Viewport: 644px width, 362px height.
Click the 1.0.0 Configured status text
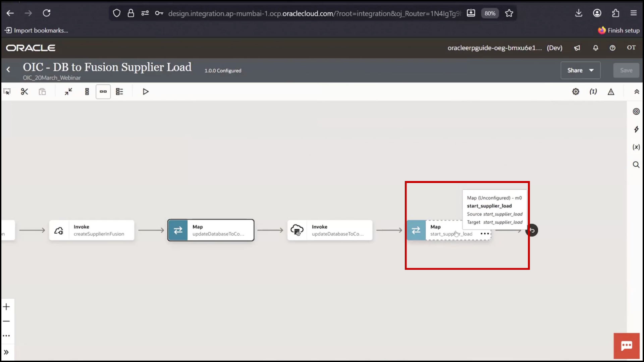click(x=223, y=71)
